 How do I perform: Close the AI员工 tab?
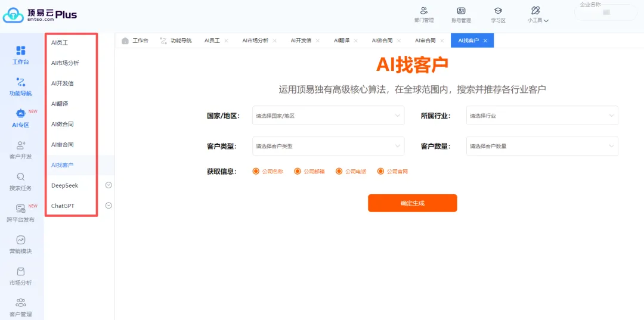(227, 41)
